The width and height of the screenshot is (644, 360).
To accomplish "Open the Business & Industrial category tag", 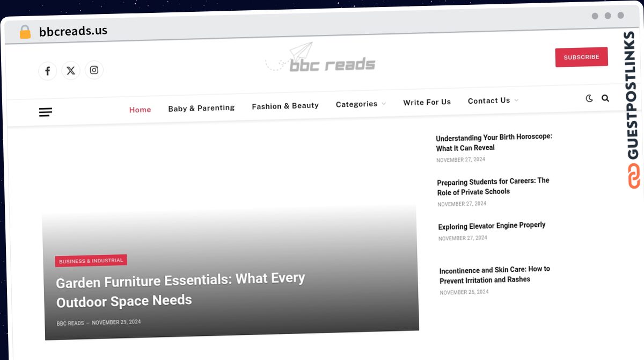I will pyautogui.click(x=91, y=261).
